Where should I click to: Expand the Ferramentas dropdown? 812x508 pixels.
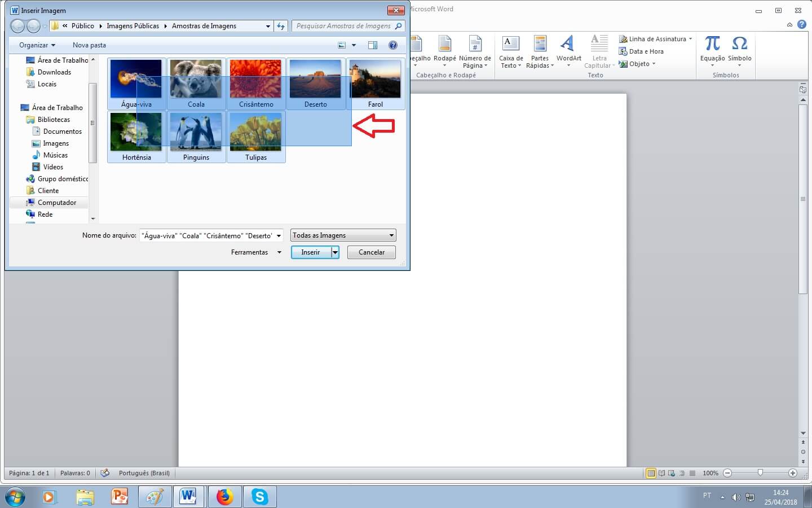[255, 252]
